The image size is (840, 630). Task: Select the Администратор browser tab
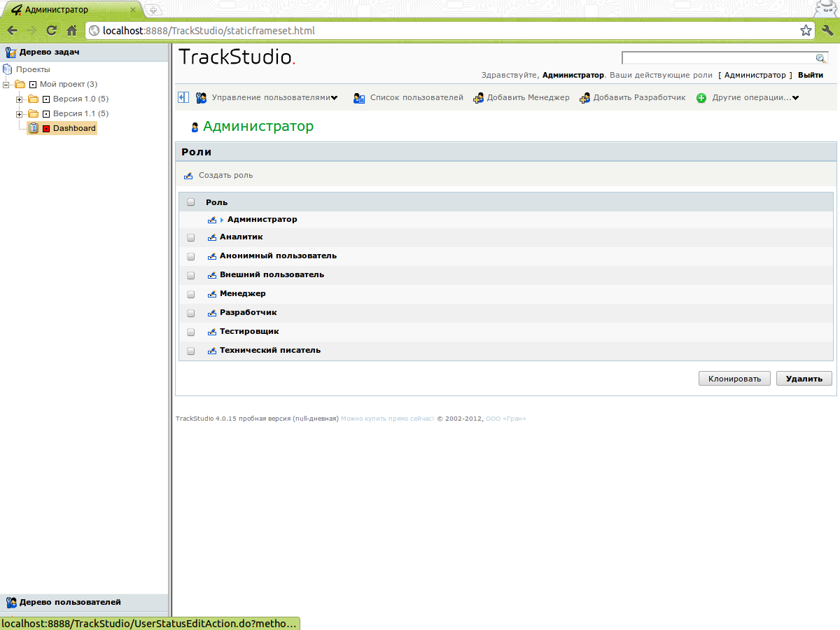pyautogui.click(x=72, y=10)
